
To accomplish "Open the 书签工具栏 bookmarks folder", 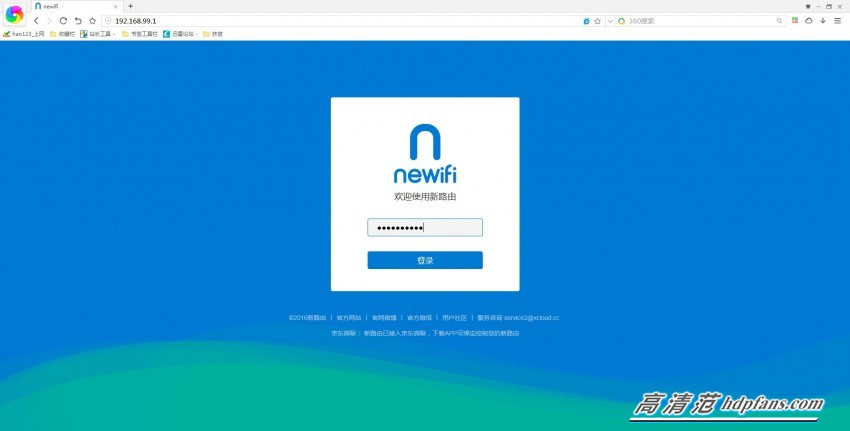I will pyautogui.click(x=140, y=34).
